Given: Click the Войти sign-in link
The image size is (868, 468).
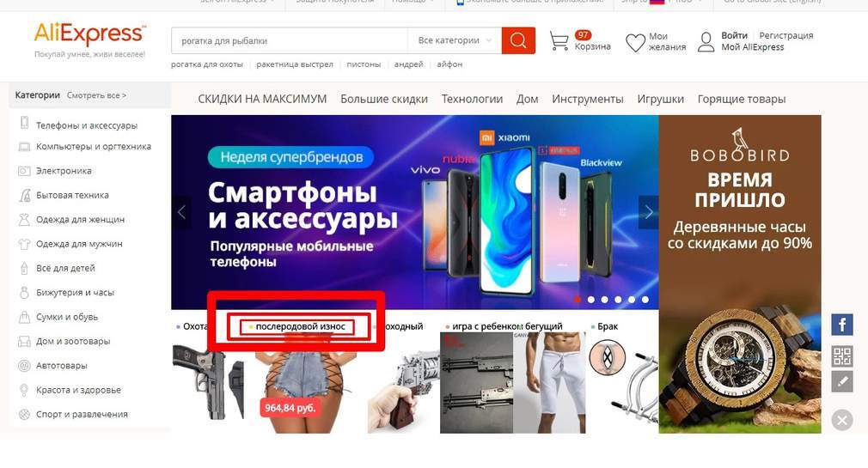Looking at the screenshot, I should (734, 35).
